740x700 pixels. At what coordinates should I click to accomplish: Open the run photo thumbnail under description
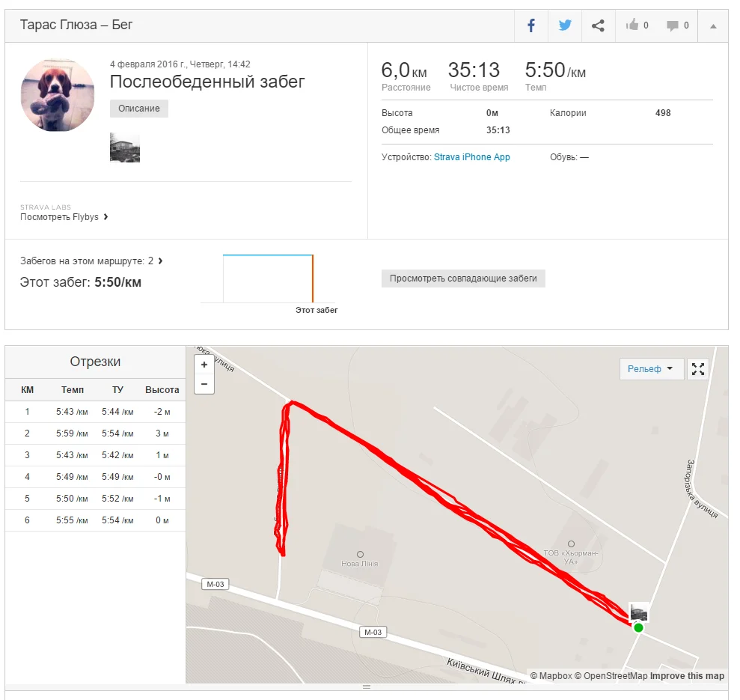(x=125, y=147)
